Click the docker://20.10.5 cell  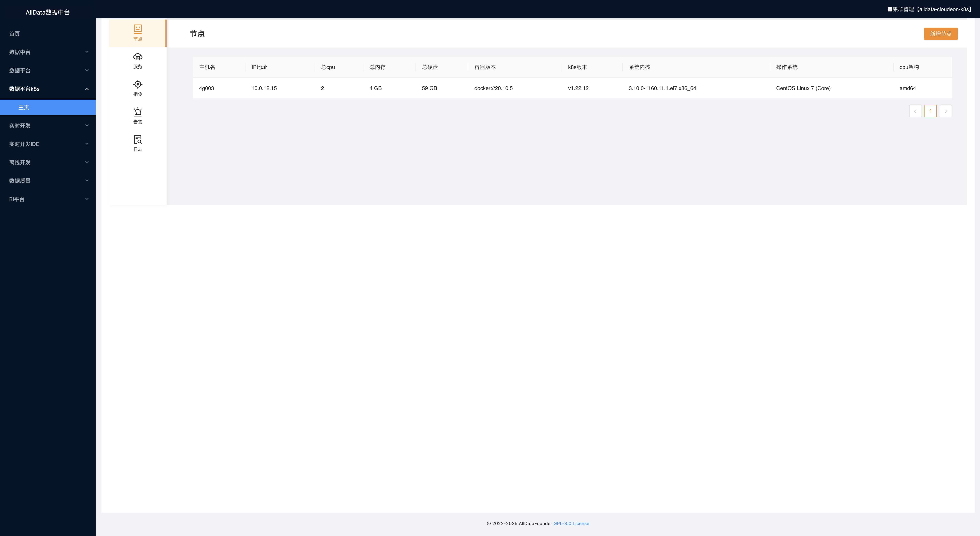[493, 88]
